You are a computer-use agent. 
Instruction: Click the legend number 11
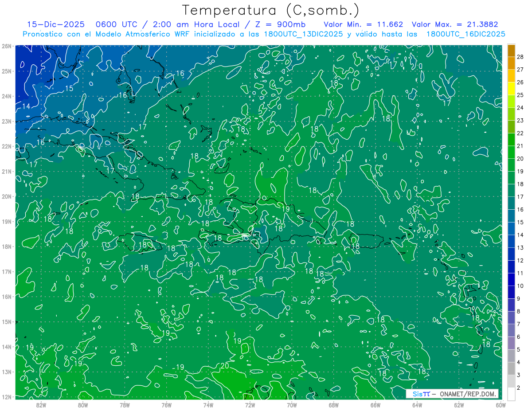[520, 273]
